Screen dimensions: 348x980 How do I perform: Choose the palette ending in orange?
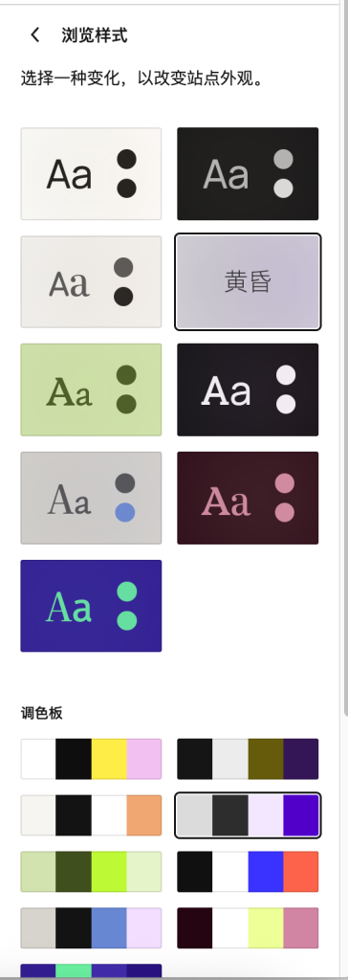pyautogui.click(x=91, y=815)
